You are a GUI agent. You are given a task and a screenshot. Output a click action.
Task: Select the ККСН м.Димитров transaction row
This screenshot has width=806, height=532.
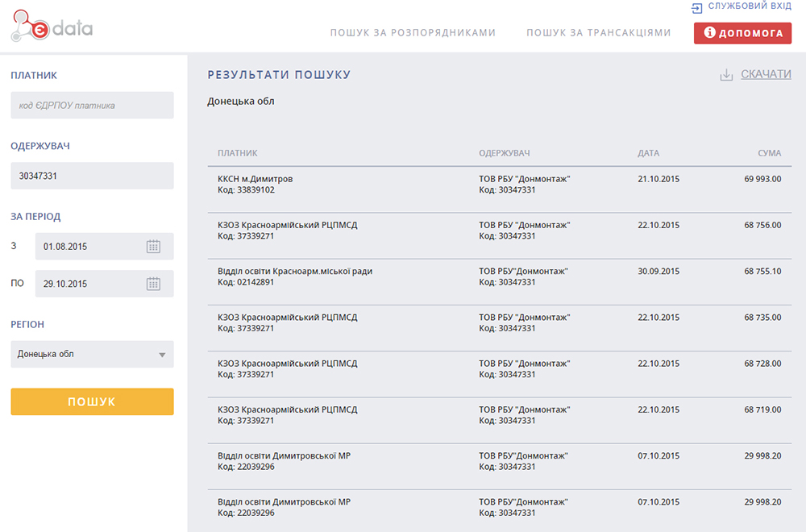pos(499,185)
